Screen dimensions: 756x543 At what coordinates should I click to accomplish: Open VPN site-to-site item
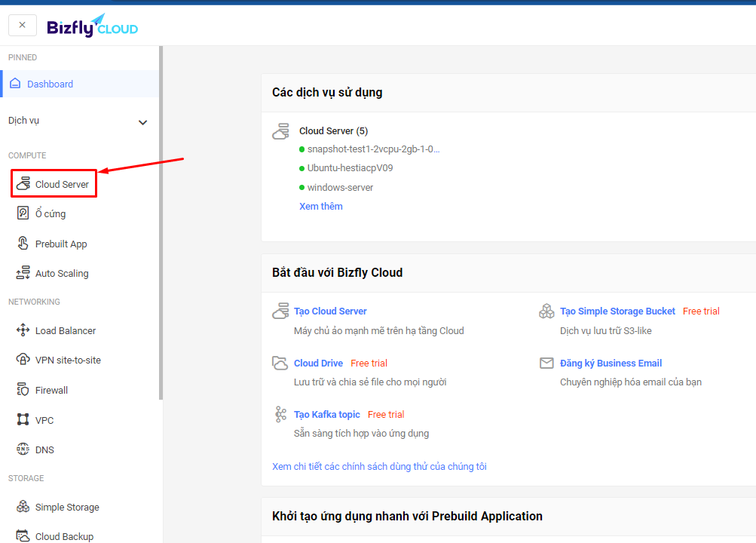click(x=68, y=360)
